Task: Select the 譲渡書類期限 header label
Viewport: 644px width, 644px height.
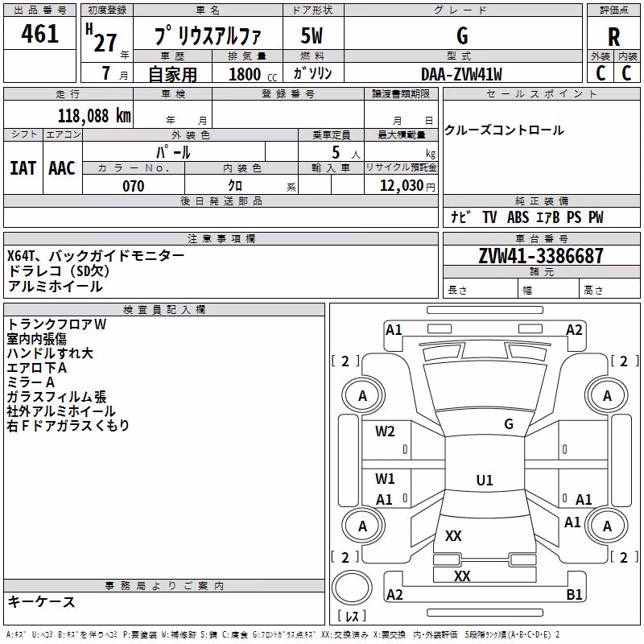Action: pyautogui.click(x=401, y=93)
